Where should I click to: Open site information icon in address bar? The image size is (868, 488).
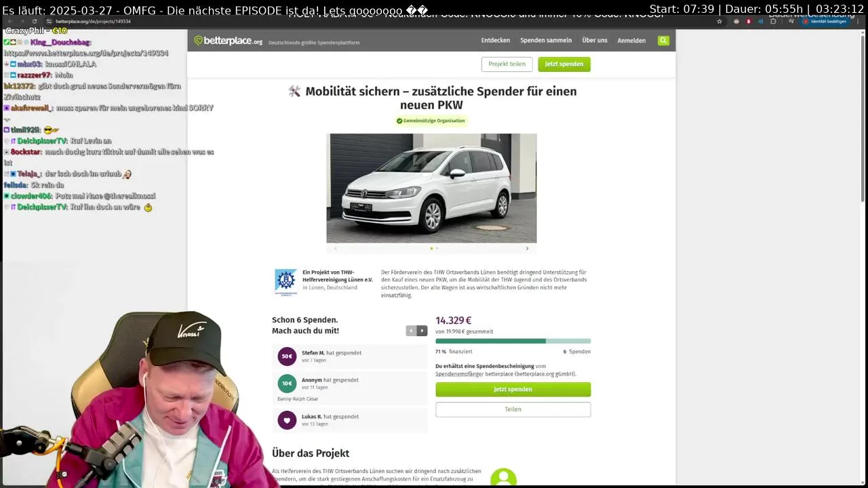pyautogui.click(x=49, y=21)
